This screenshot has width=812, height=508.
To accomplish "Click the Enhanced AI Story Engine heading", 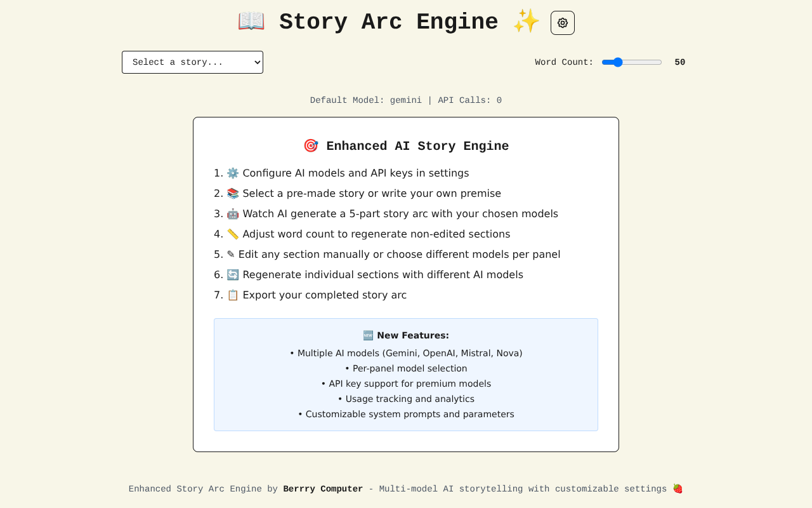I will click(x=417, y=145).
